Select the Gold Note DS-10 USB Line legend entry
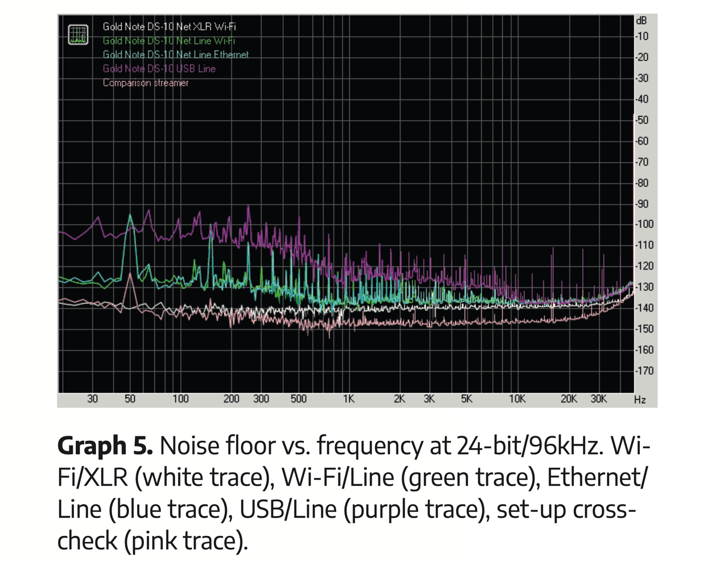 pyautogui.click(x=159, y=68)
